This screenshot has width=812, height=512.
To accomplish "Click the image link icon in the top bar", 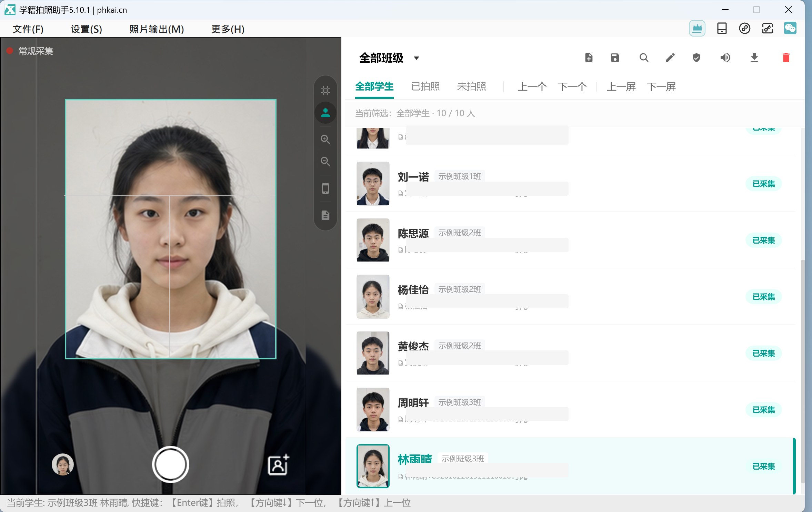I will pos(767,29).
